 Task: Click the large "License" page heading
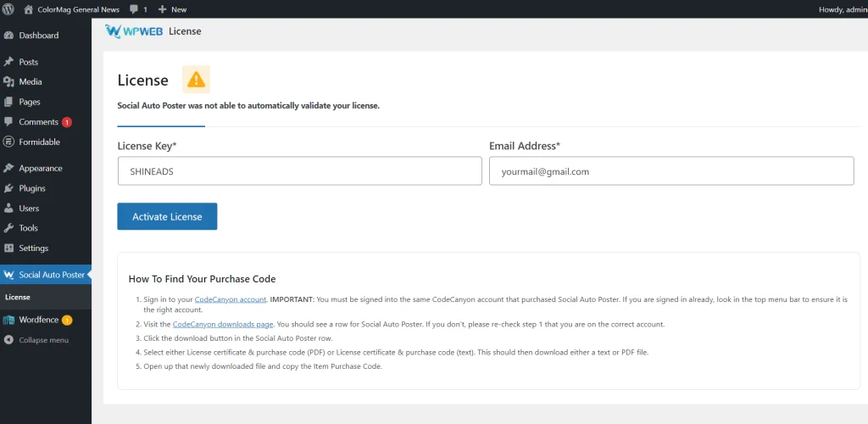(142, 81)
